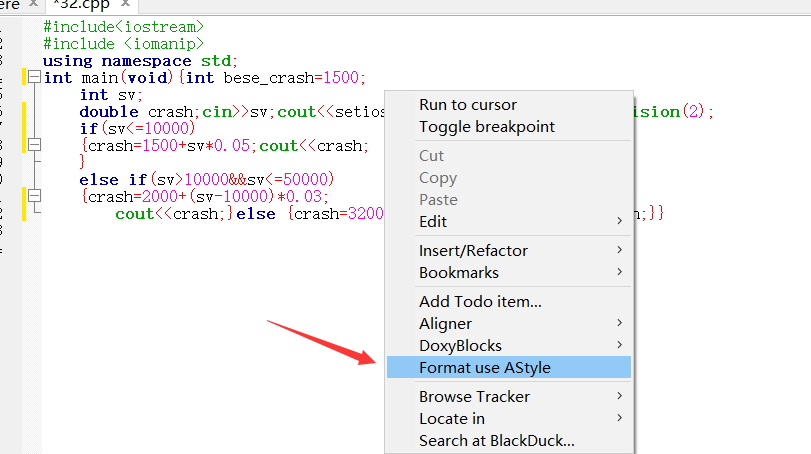Screen dimensions: 811x454
Task: Open the Aligner submenu
Action: 509,324
